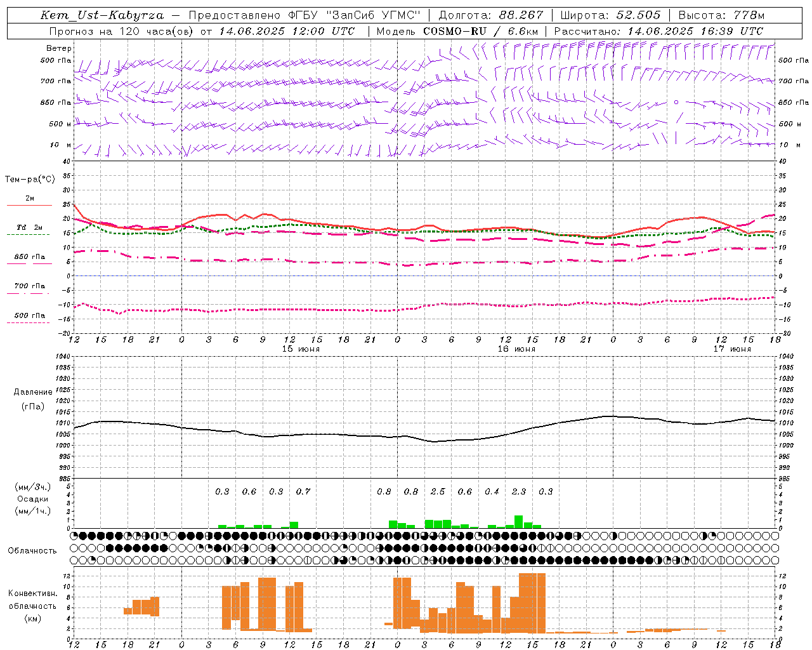The height and width of the screenshot is (650, 812).
Task: Click '500 гПа' in temperature legend
Action: click(x=30, y=315)
